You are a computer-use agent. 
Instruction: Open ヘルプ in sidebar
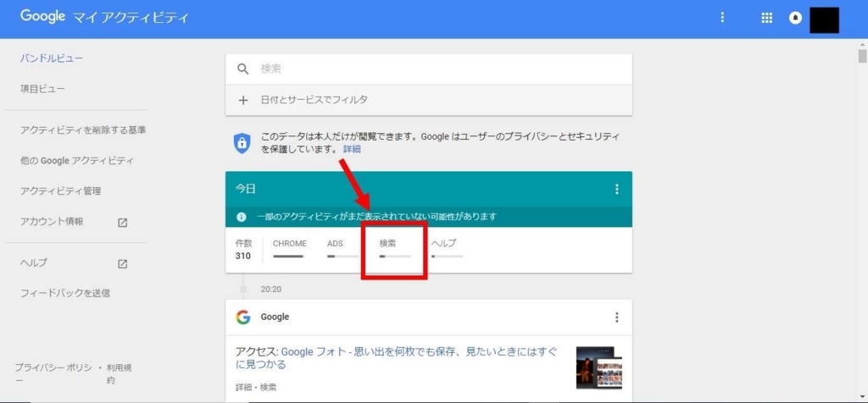click(34, 262)
